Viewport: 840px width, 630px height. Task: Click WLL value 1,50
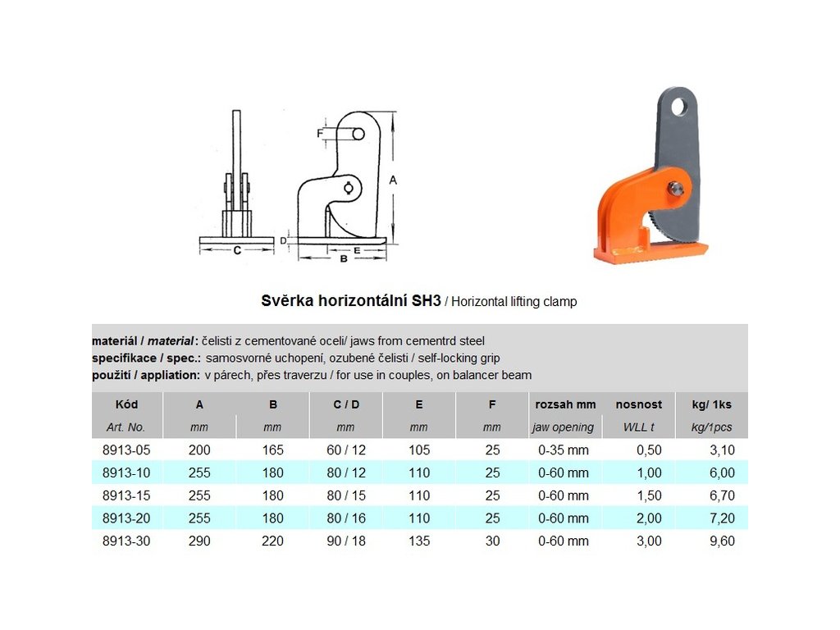click(x=649, y=495)
